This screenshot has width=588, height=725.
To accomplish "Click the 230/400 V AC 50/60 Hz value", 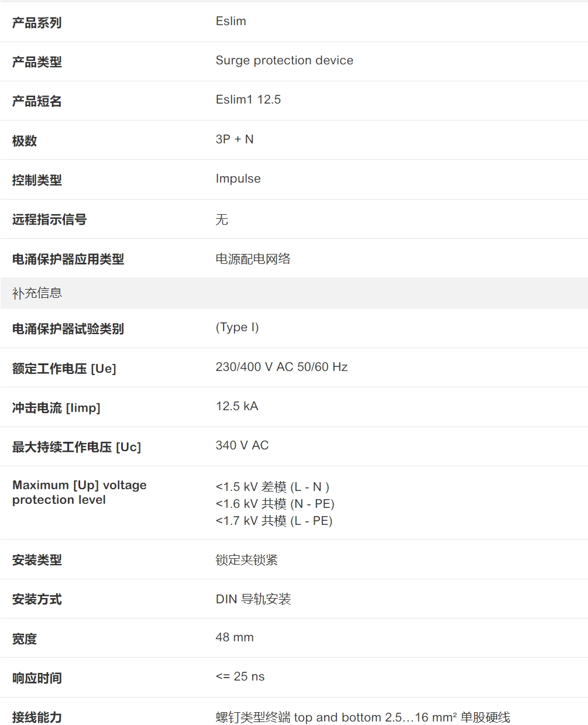I will [281, 367].
